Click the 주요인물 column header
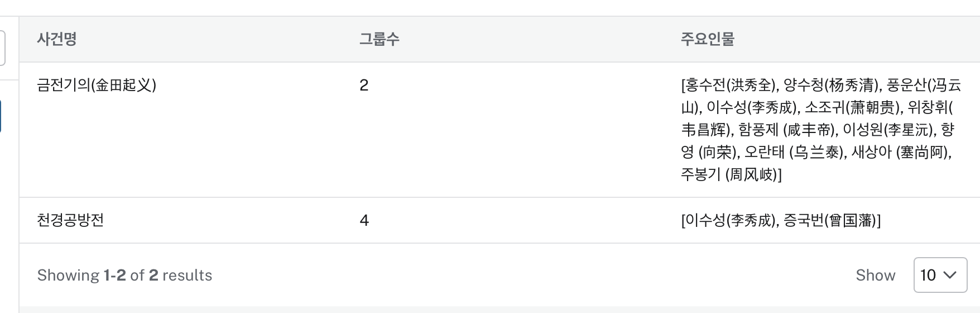 pyautogui.click(x=707, y=39)
